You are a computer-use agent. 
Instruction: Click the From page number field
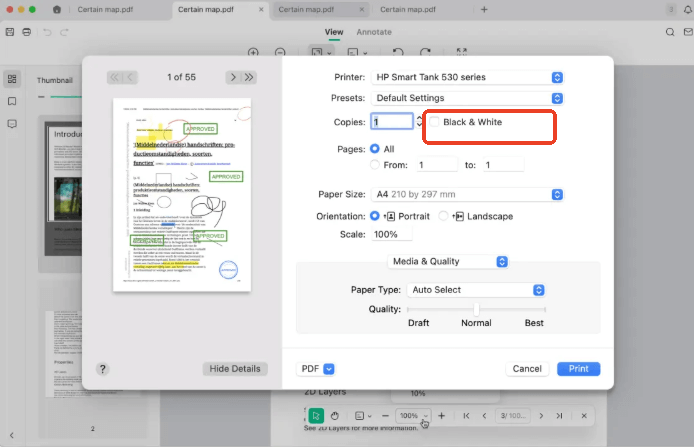pos(437,165)
